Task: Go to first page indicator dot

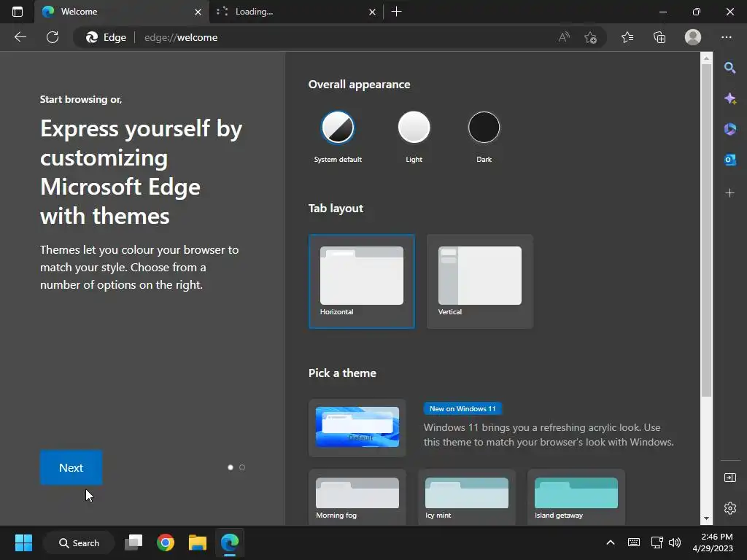Action: [231, 467]
